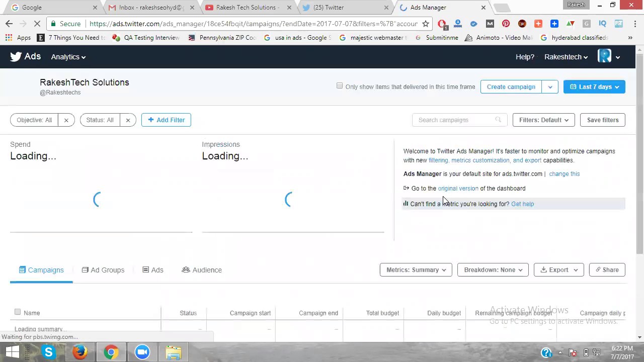Screen dimensions: 644x362
Task: Expand the arrow next to Create campaign
Action: (x=550, y=86)
